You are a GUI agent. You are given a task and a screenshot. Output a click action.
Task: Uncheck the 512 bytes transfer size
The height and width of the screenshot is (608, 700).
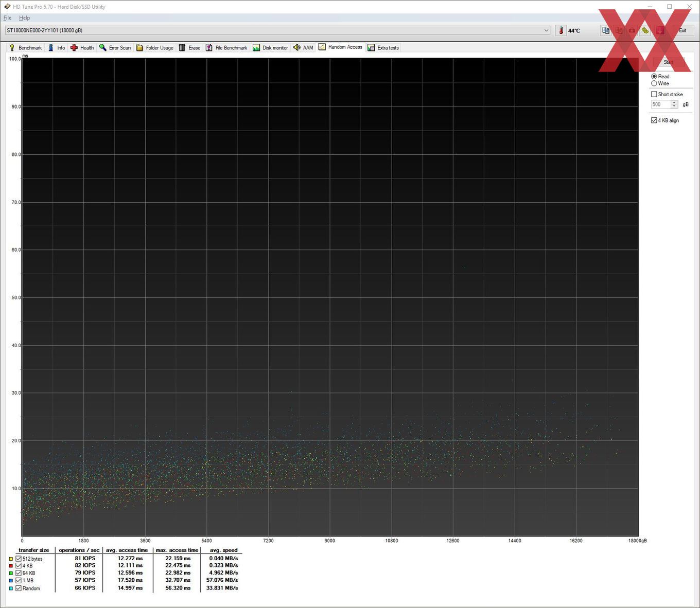pos(19,559)
